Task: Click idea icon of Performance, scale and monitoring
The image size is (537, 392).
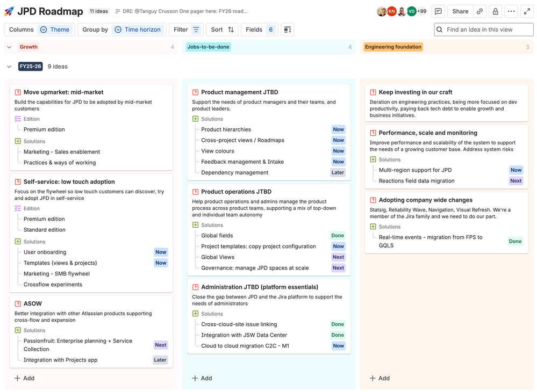Action: tap(373, 133)
